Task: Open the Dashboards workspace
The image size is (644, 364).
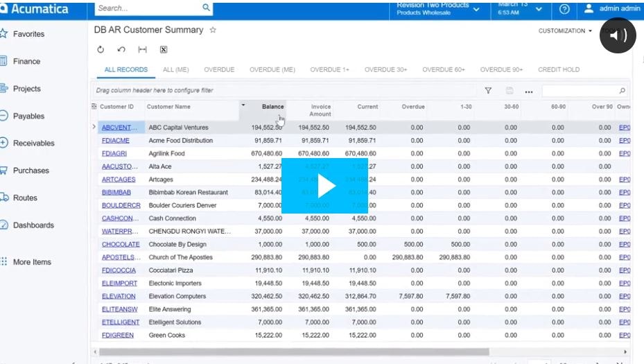Action: click(x=33, y=225)
